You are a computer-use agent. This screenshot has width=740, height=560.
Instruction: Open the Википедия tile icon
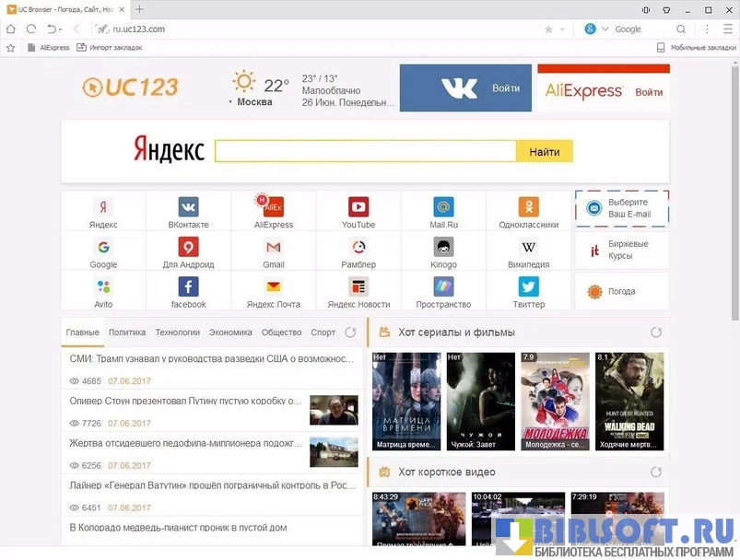coord(528,247)
